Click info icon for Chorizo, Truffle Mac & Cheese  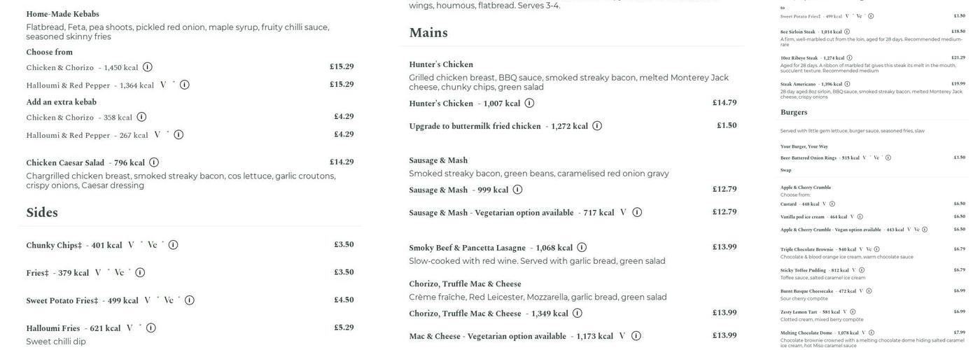pos(577,314)
